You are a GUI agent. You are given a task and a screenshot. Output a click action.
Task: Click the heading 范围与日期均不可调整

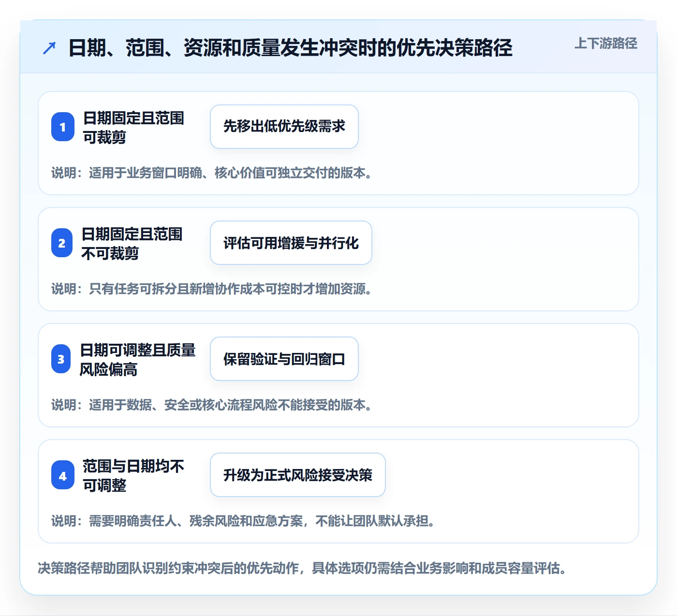pos(133,475)
